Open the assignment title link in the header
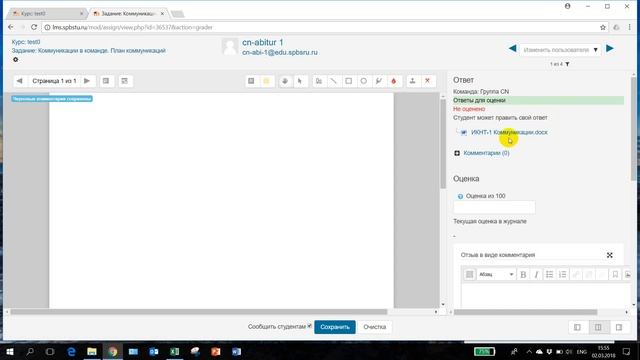Image resolution: width=640 pixels, height=360 pixels. point(89,51)
